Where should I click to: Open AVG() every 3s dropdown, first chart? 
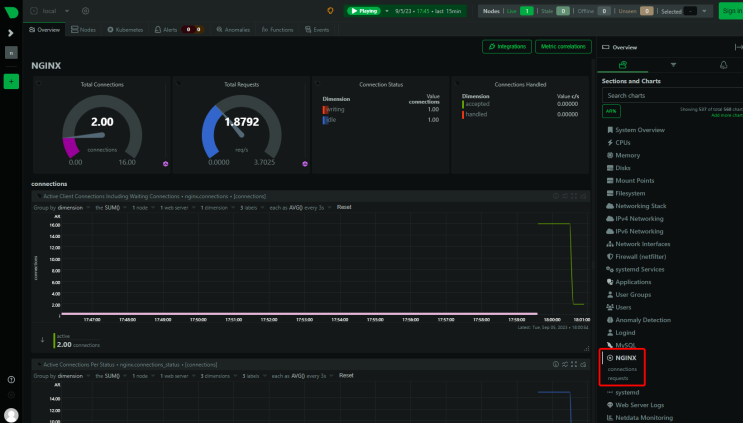point(299,207)
